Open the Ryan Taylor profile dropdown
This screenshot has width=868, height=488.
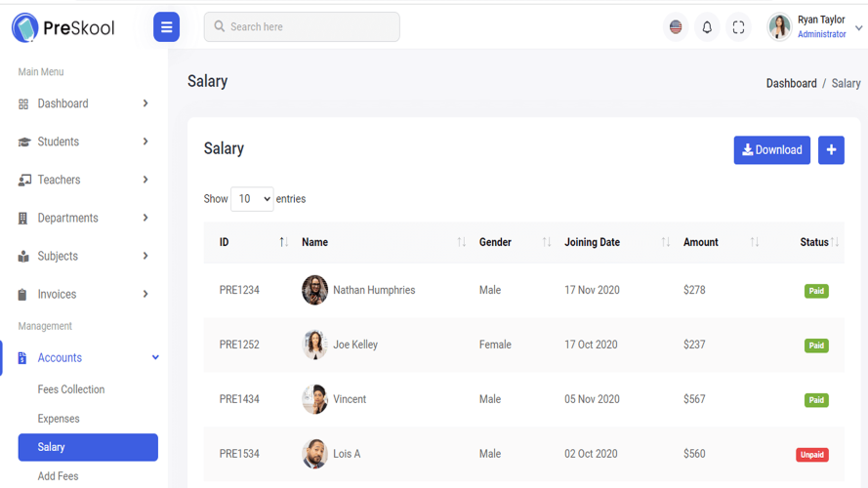click(x=815, y=26)
